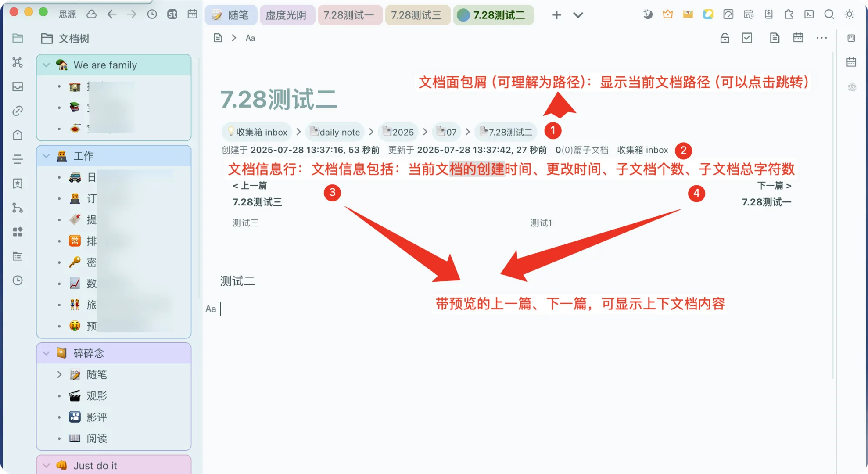Open global search with the magnifier icon
The image size is (868, 474).
[x=829, y=14]
